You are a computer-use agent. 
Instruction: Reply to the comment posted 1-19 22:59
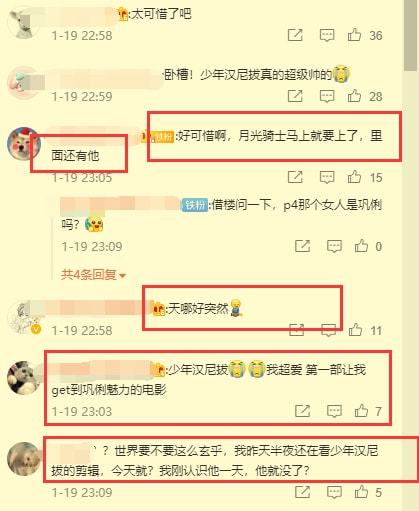point(327,96)
